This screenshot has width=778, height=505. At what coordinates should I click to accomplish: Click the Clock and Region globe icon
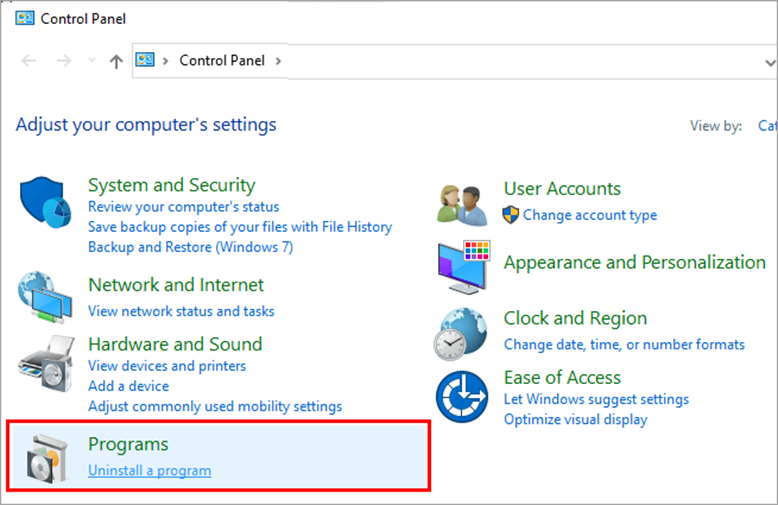coord(460,334)
